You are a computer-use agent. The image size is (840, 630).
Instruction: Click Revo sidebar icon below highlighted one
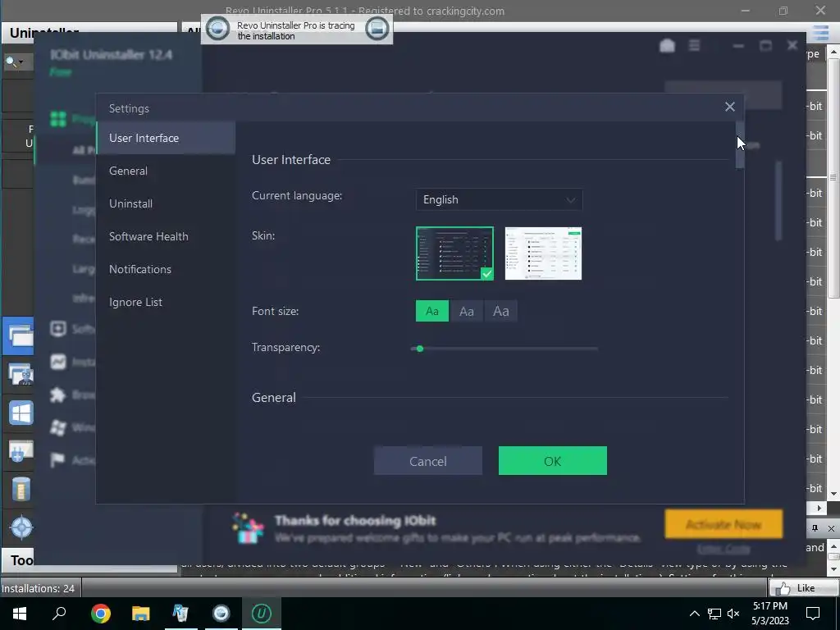point(21,374)
